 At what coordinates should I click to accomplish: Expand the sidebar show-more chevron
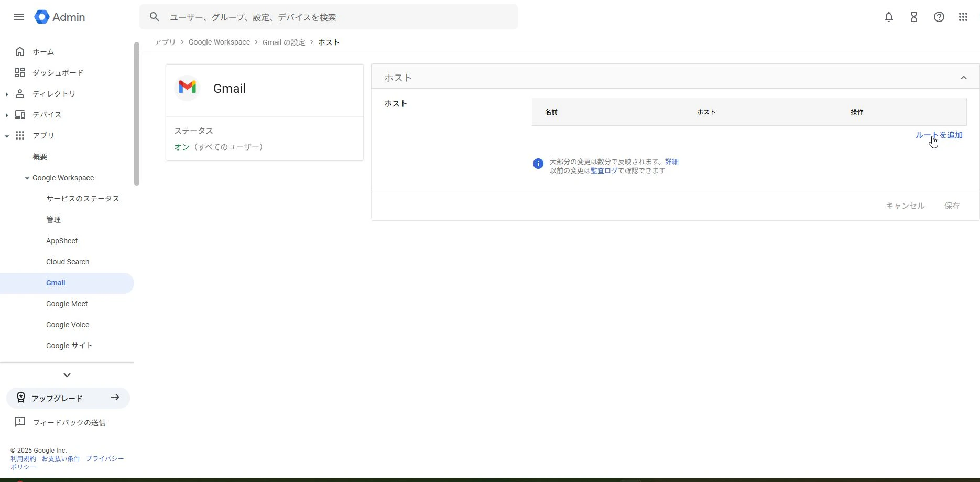(67, 375)
